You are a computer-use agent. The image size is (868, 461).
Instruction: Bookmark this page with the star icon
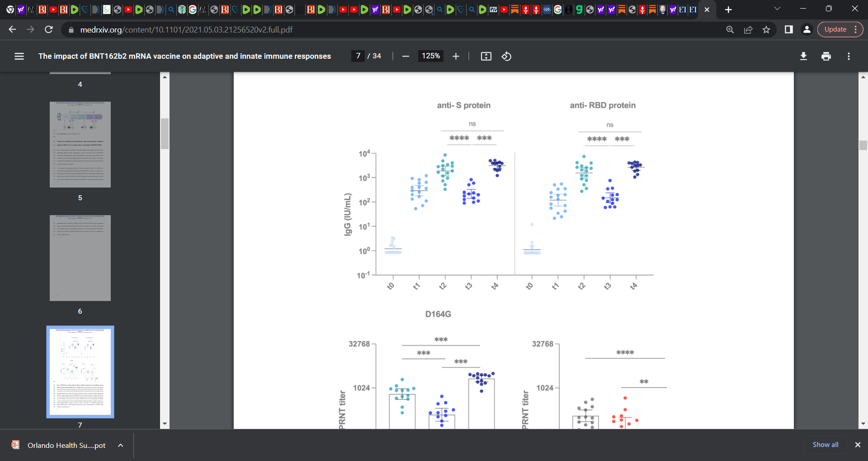(x=766, y=29)
